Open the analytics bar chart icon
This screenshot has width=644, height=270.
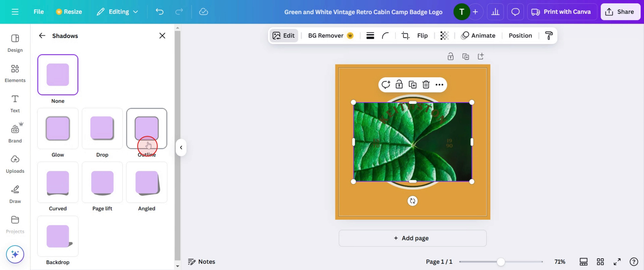pos(495,12)
